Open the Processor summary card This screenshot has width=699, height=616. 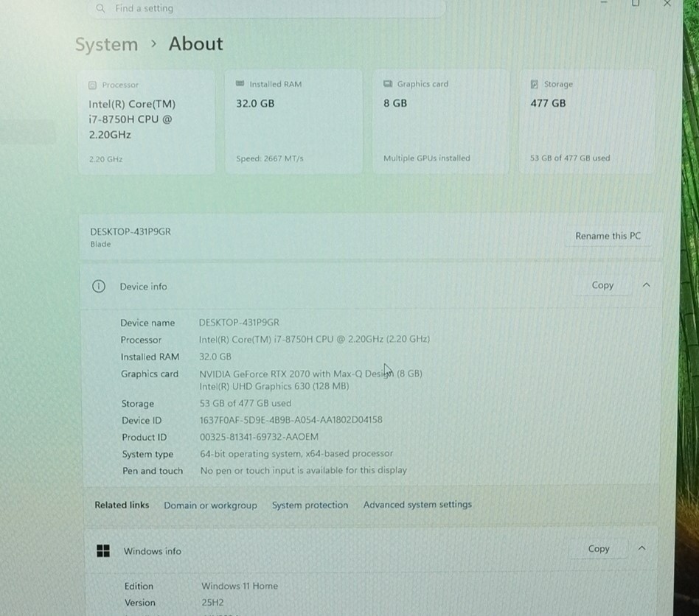(147, 122)
